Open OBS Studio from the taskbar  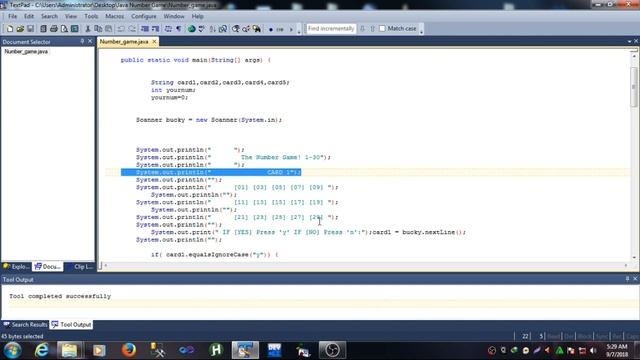332,350
